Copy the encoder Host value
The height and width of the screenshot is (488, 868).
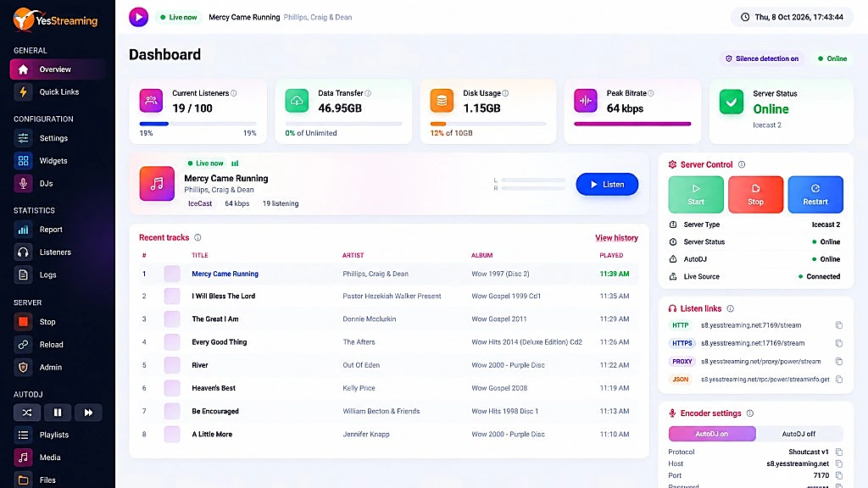coord(839,463)
